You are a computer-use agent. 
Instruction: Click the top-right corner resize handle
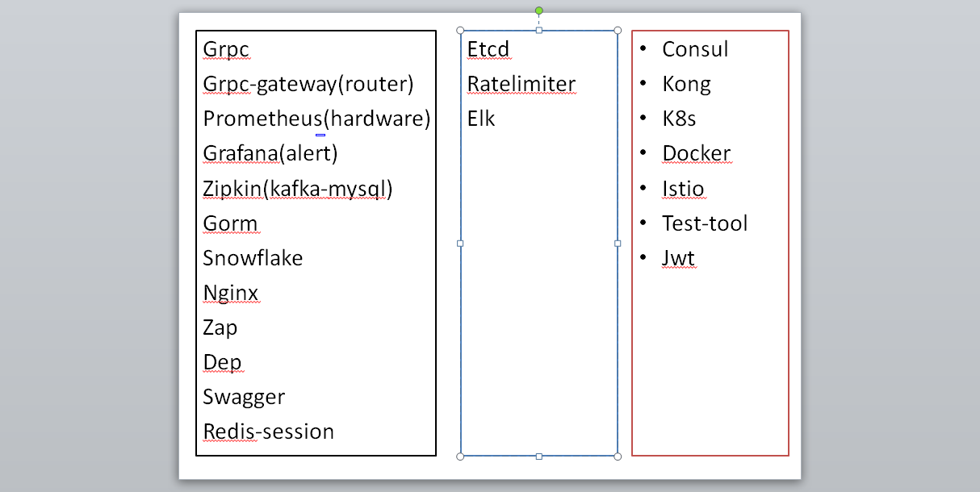[618, 31]
